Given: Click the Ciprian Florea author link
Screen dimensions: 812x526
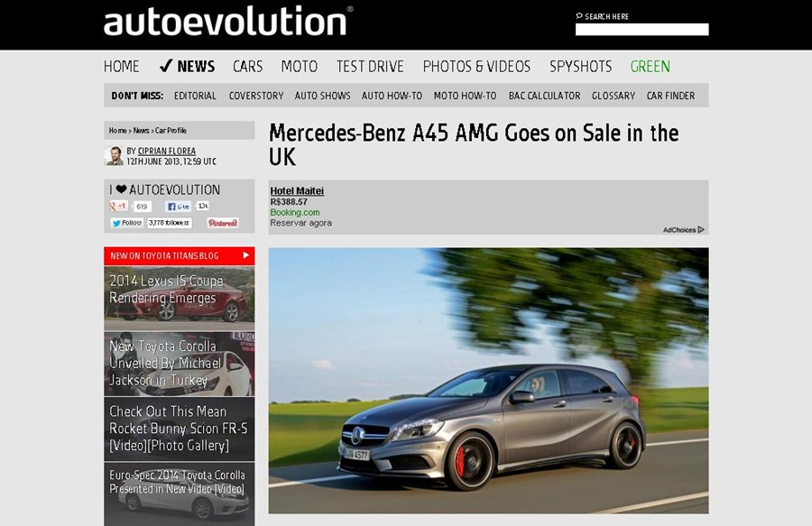Looking at the screenshot, I should coord(166,152).
